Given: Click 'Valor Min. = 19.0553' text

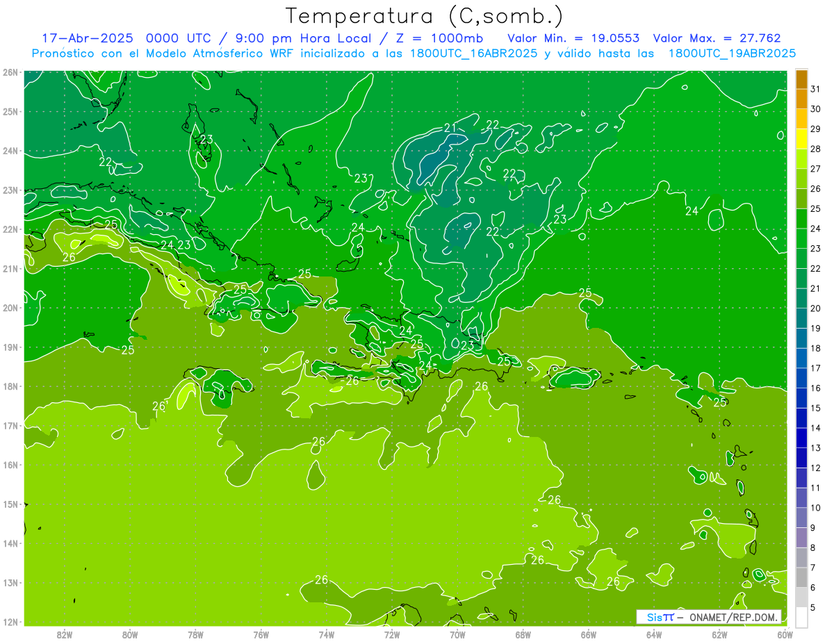Looking at the screenshot, I should [x=574, y=38].
